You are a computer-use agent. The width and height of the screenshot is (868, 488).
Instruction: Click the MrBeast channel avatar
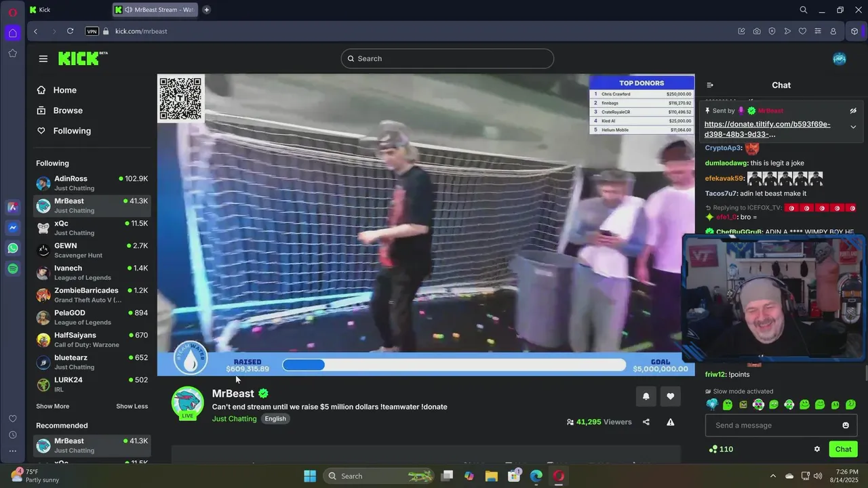pyautogui.click(x=187, y=403)
